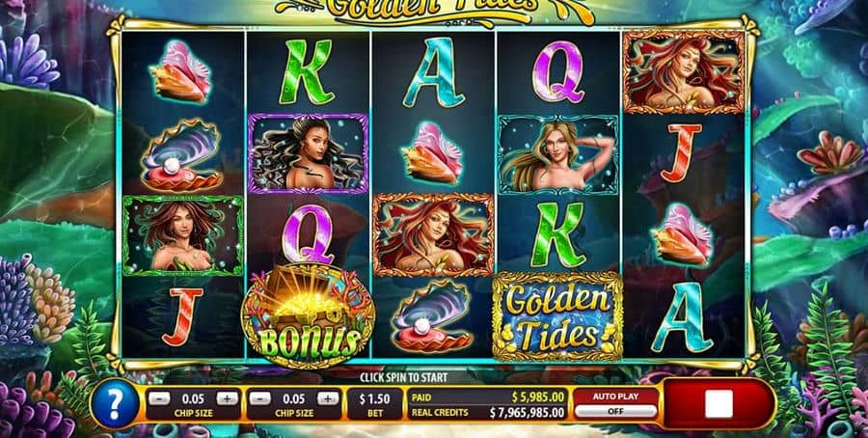Increase the second chip size with plus

coord(328,398)
